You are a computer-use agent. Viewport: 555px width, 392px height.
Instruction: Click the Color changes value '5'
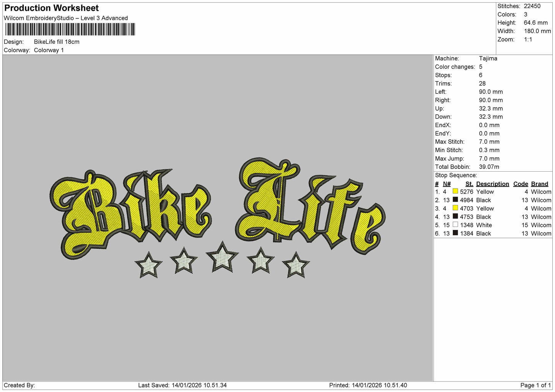pos(480,67)
